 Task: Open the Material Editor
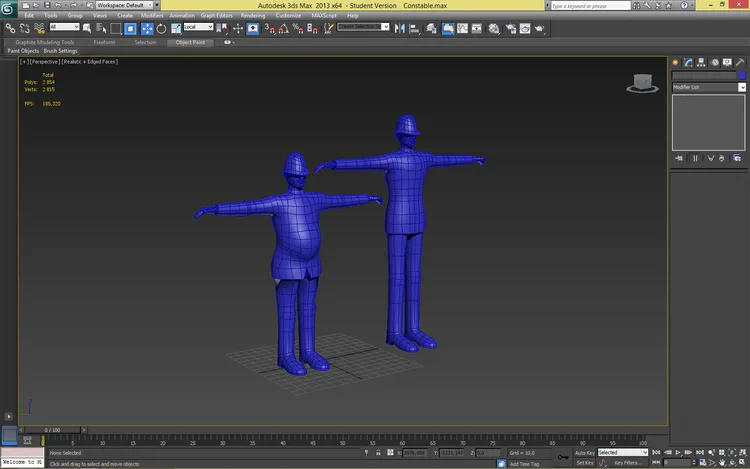[x=494, y=29]
